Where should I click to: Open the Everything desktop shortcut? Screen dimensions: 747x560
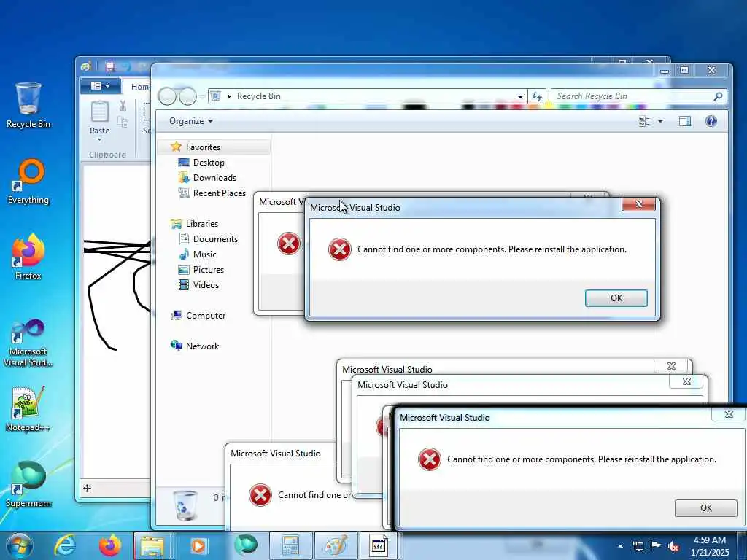(x=28, y=182)
